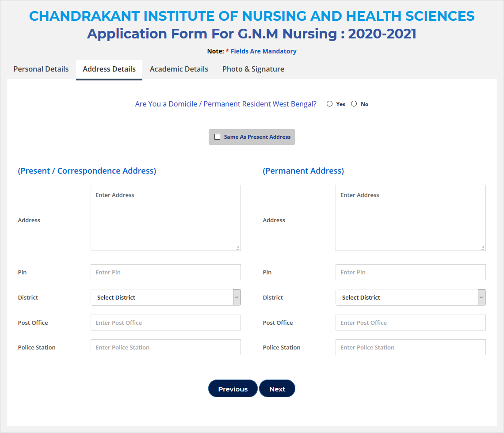Click the 'Fields Are Mandatory' note text
The height and width of the screenshot is (433, 504).
pos(263,51)
